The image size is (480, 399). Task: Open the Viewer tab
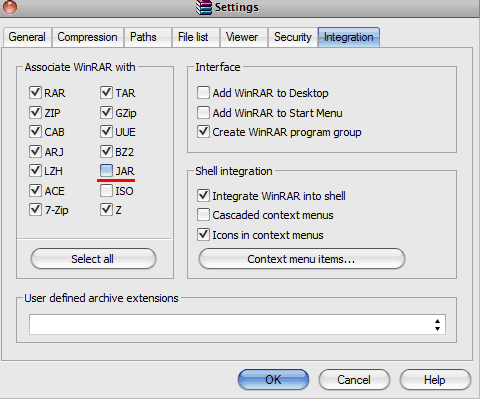pos(244,37)
